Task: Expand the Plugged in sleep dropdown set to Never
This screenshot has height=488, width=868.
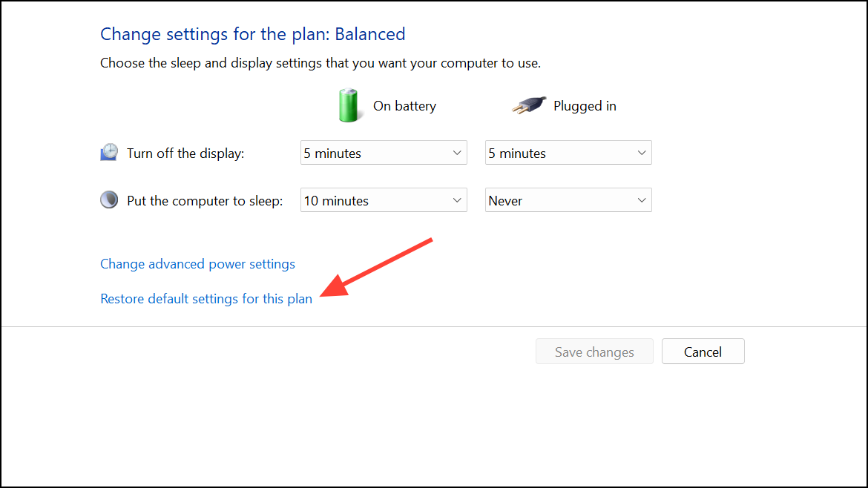Action: click(568, 200)
